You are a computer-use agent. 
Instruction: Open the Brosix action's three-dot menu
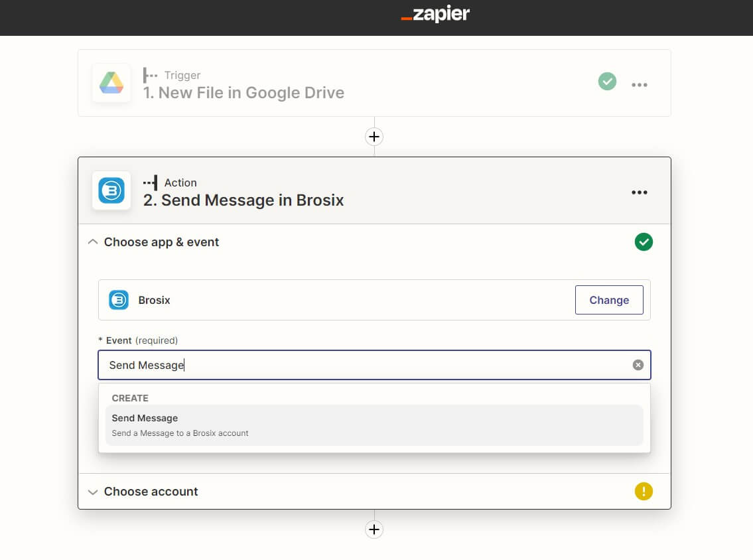[639, 192]
